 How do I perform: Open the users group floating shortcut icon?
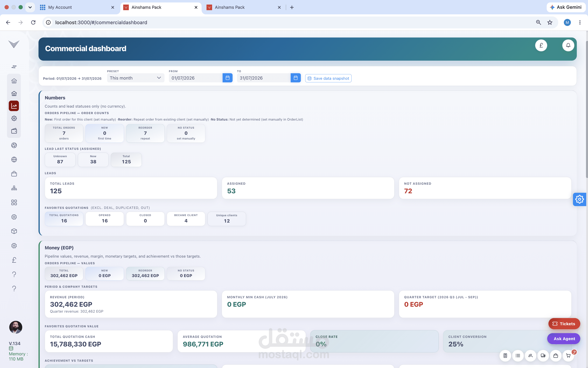tap(530, 356)
